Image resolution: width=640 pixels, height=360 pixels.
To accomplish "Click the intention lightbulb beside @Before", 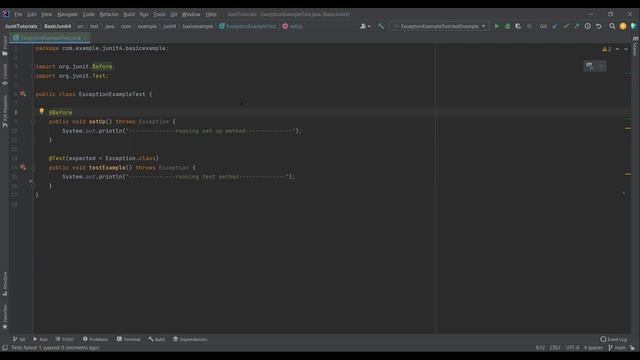I will [42, 111].
